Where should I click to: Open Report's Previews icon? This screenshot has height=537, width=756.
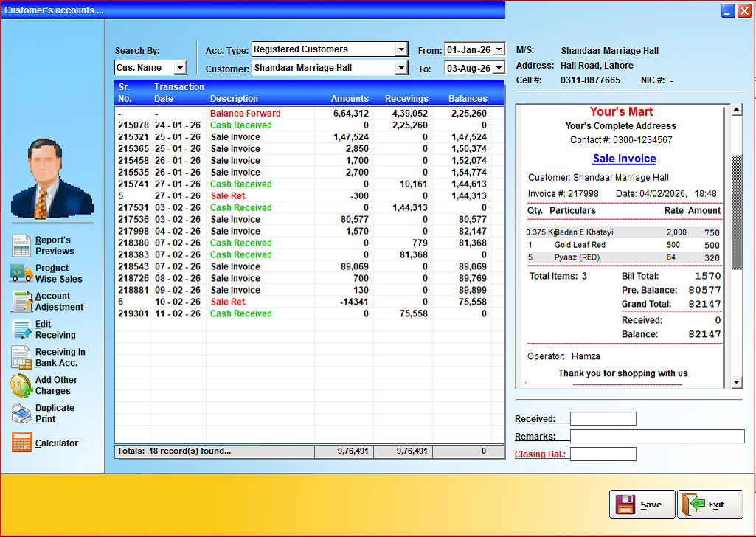click(21, 246)
